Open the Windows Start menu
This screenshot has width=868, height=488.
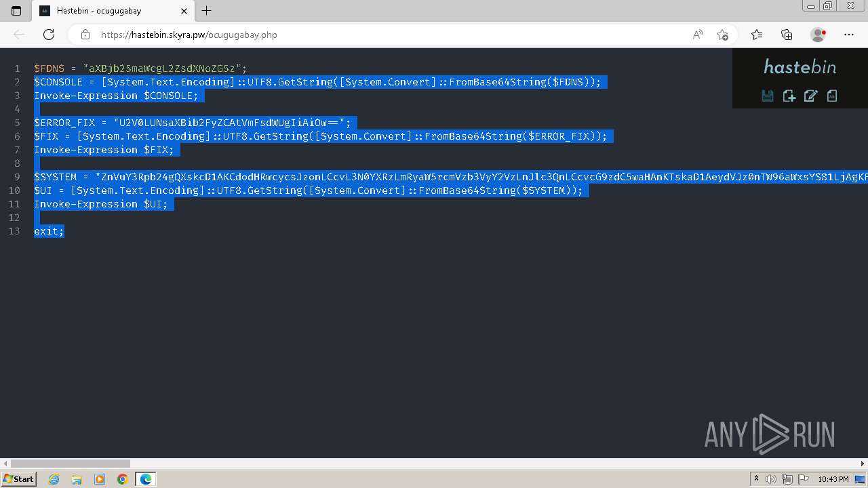(x=18, y=479)
